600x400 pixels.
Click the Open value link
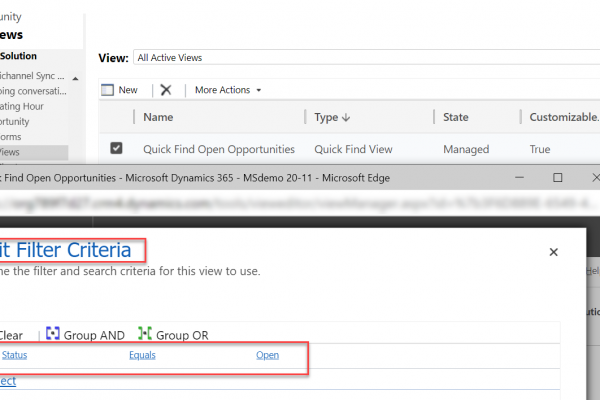pos(267,355)
